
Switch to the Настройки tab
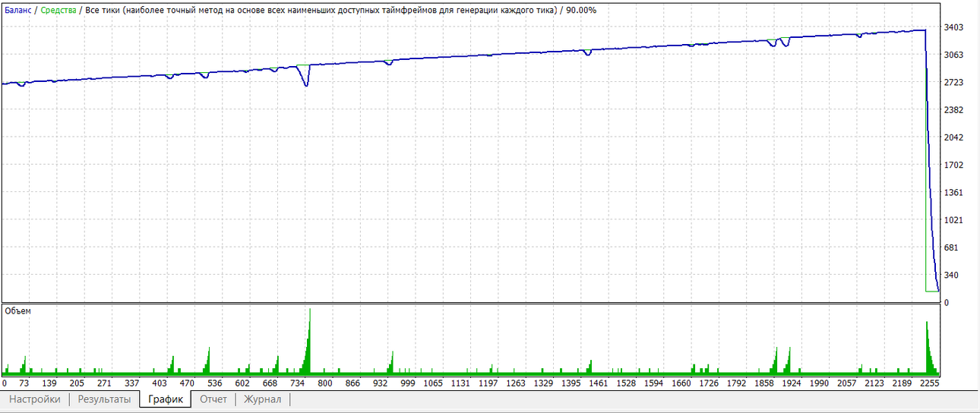tap(35, 399)
